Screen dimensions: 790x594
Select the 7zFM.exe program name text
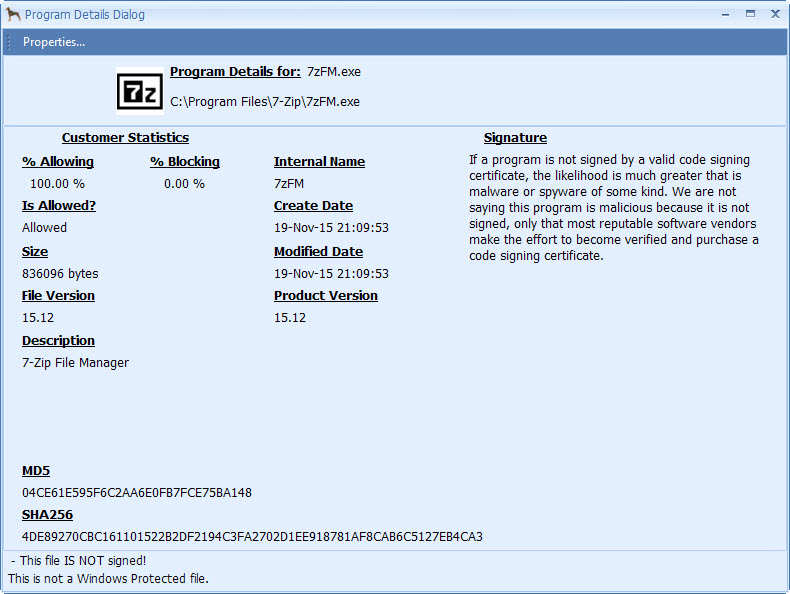click(334, 72)
